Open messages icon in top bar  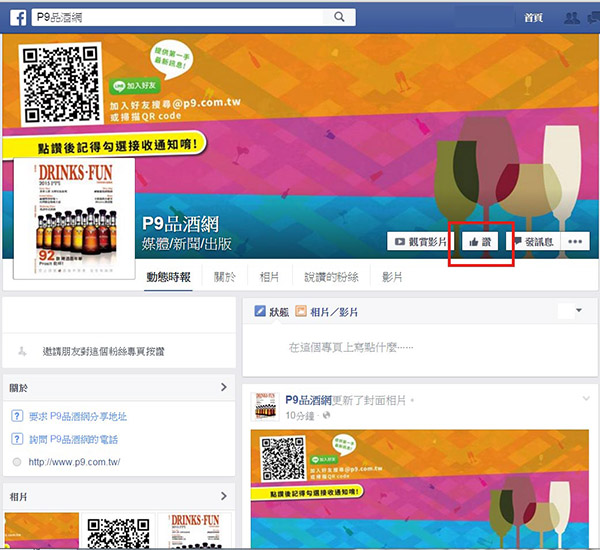(593, 18)
